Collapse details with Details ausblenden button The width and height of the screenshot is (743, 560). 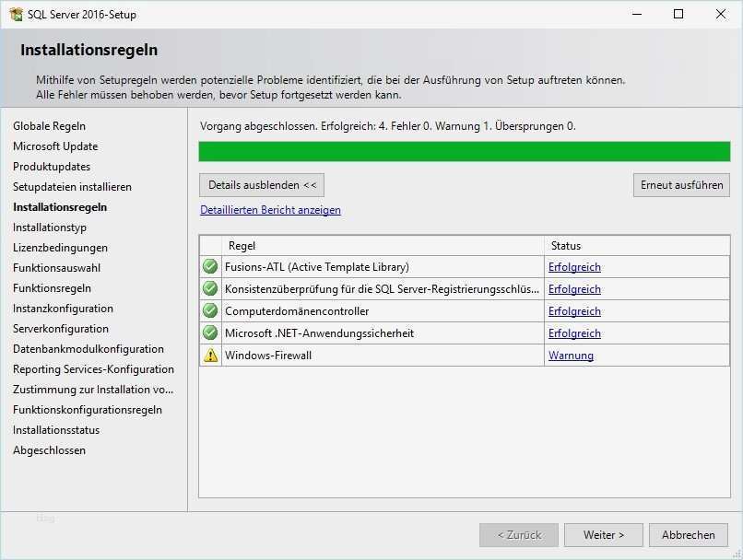click(x=262, y=185)
